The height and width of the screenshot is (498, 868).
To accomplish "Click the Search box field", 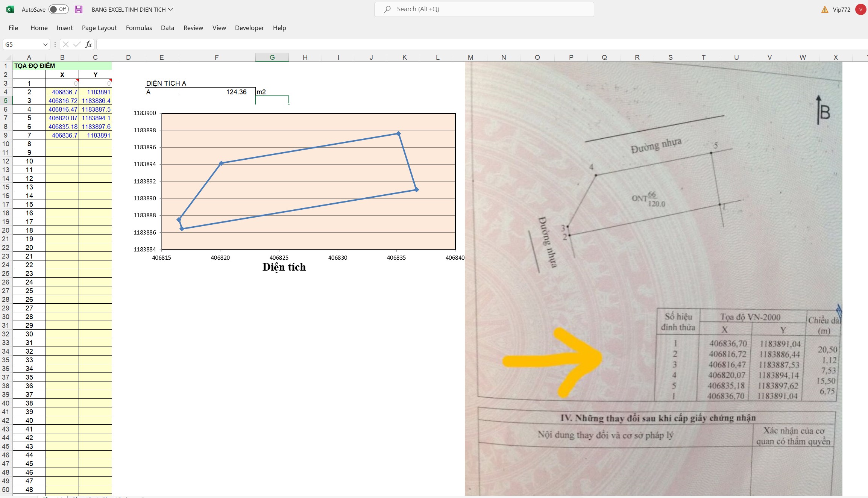I will pyautogui.click(x=489, y=9).
